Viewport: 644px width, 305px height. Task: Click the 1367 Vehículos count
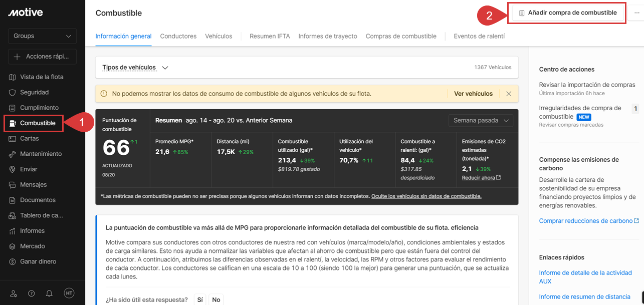pos(493,67)
